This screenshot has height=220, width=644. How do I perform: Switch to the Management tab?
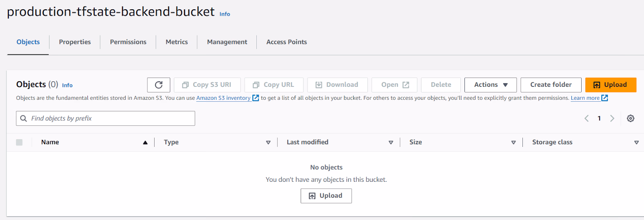click(x=227, y=42)
